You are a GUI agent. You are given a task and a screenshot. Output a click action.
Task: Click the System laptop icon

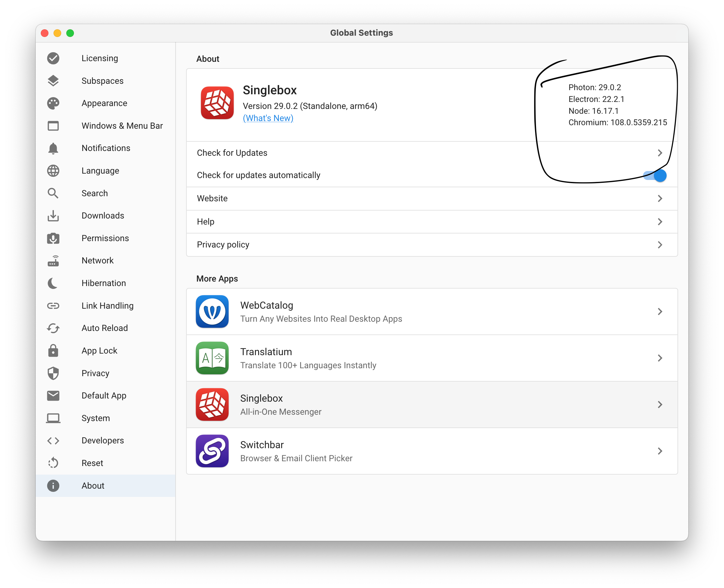[x=53, y=418]
